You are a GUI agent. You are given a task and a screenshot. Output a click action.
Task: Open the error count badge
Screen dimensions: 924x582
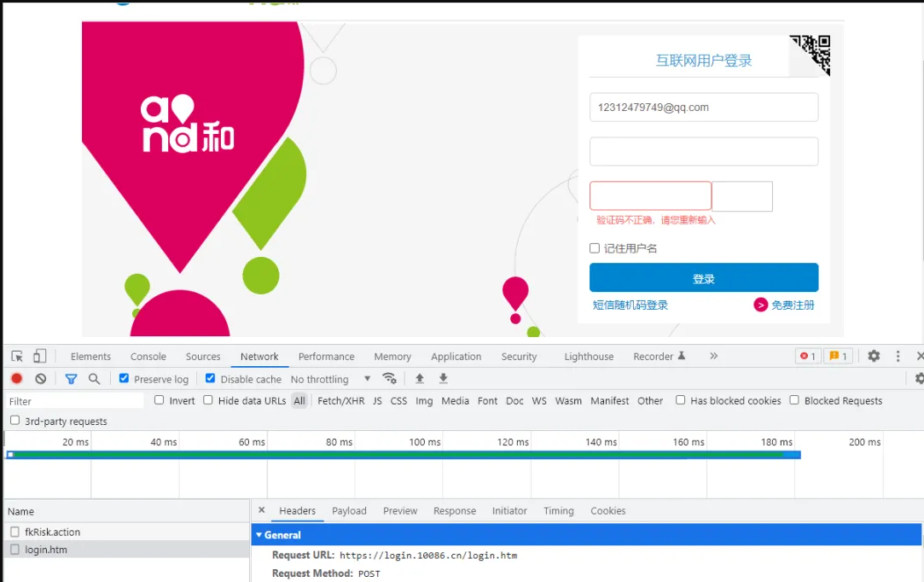point(808,356)
